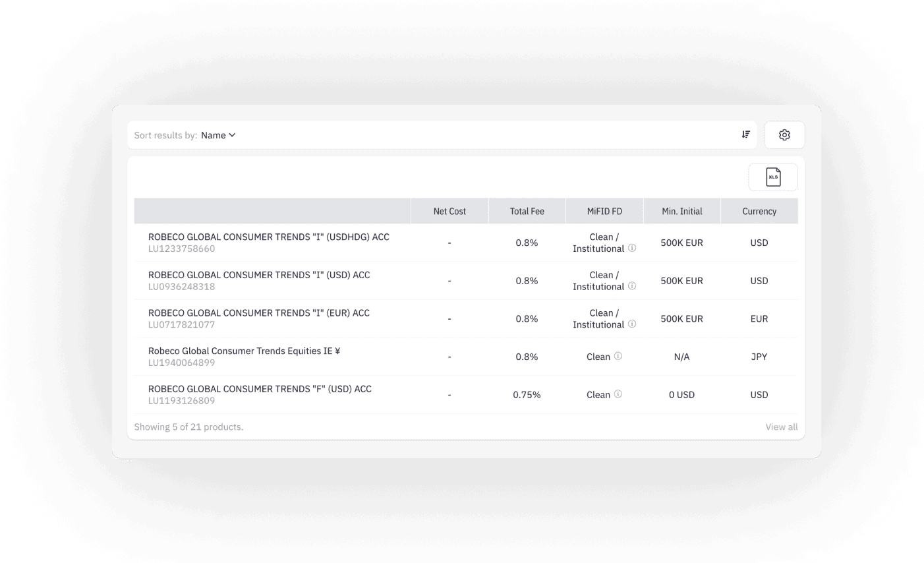Click the info icon in the LU0936248318 row

[632, 286]
